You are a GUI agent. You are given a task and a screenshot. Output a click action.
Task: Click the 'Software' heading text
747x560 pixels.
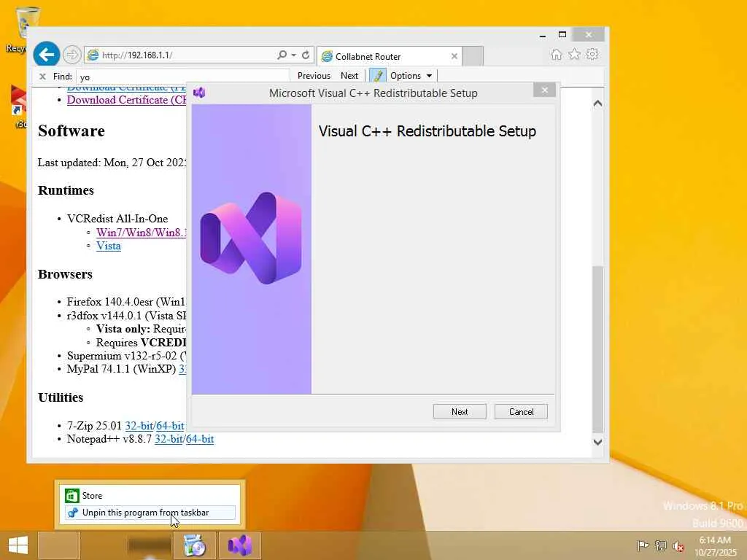pyautogui.click(x=71, y=131)
